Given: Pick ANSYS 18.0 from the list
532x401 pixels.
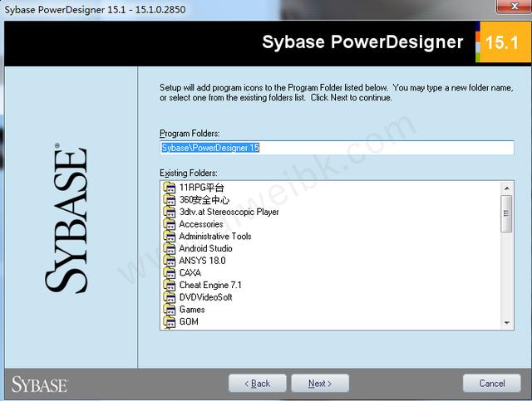Looking at the screenshot, I should pos(202,261).
